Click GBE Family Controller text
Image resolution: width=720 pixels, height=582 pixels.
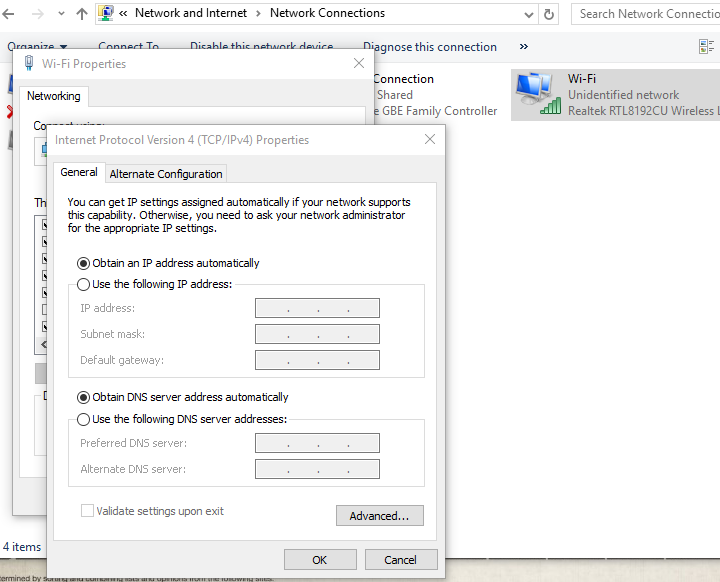(439, 111)
